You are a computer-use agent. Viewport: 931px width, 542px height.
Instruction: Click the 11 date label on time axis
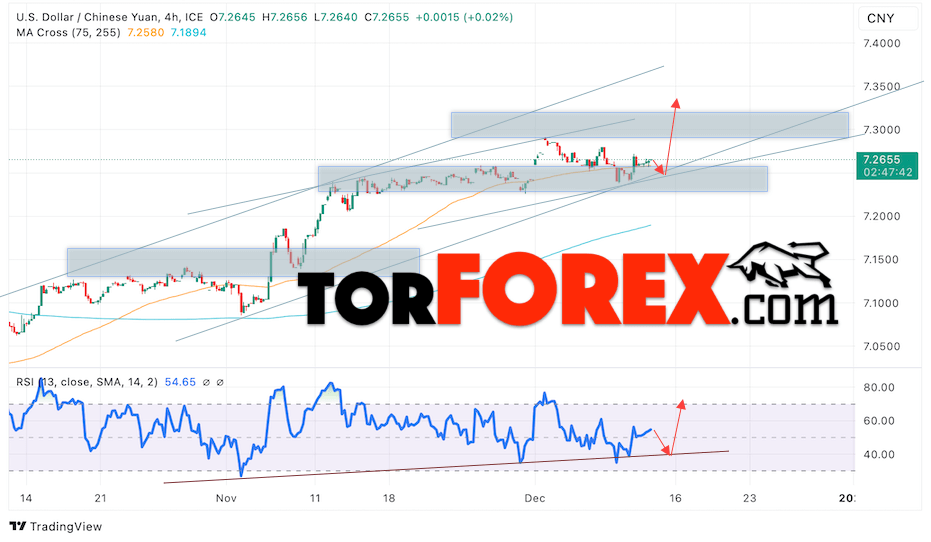click(315, 498)
